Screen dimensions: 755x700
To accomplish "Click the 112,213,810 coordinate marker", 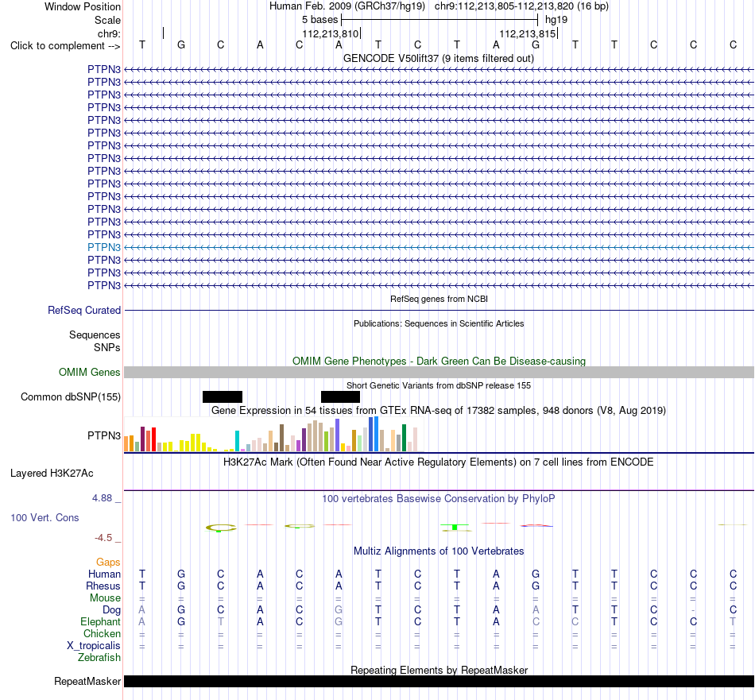I will [331, 33].
